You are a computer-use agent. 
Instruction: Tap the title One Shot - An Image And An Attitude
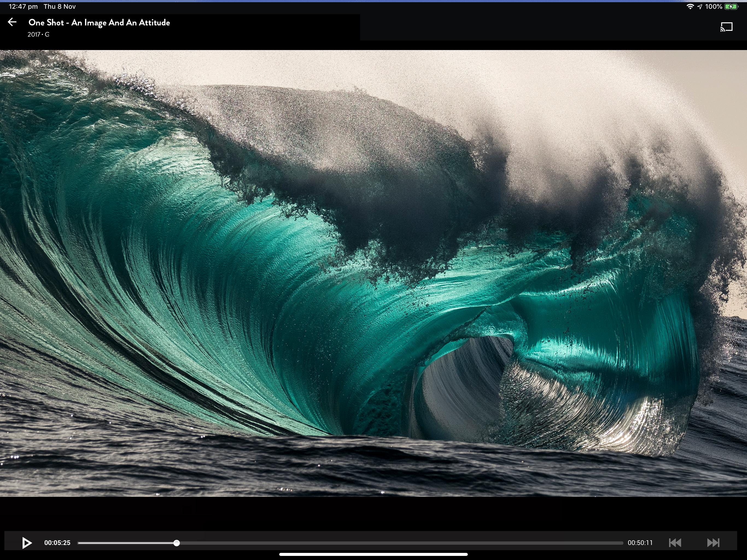(99, 23)
